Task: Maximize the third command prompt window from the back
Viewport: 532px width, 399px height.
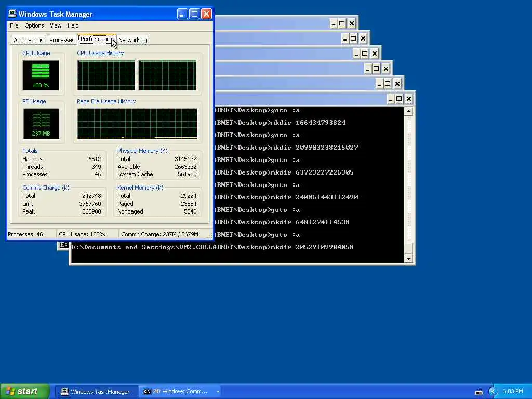Action: [x=365, y=54]
